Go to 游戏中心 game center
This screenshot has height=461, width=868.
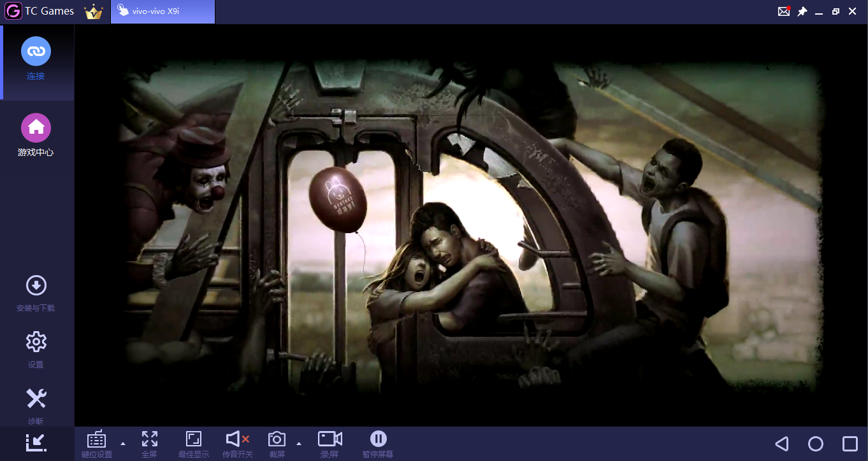[36, 136]
